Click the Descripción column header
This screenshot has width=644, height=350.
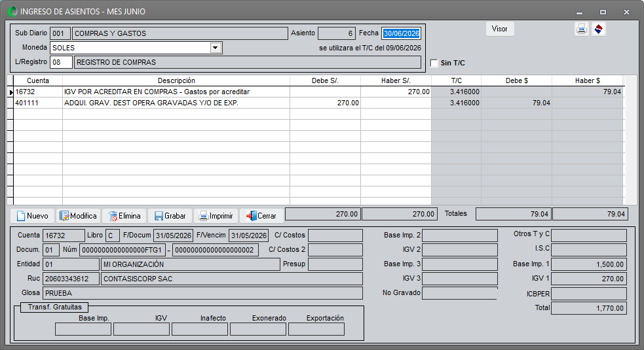coord(176,81)
